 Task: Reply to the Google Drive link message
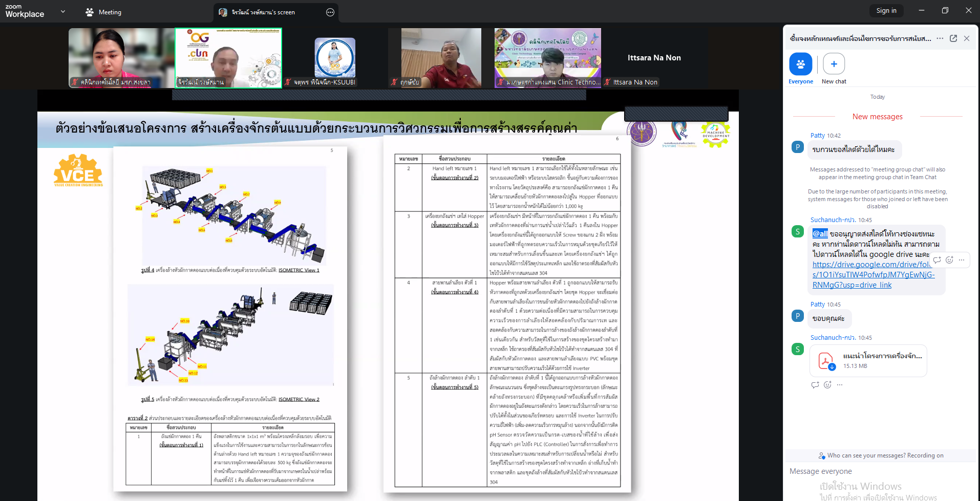(937, 260)
